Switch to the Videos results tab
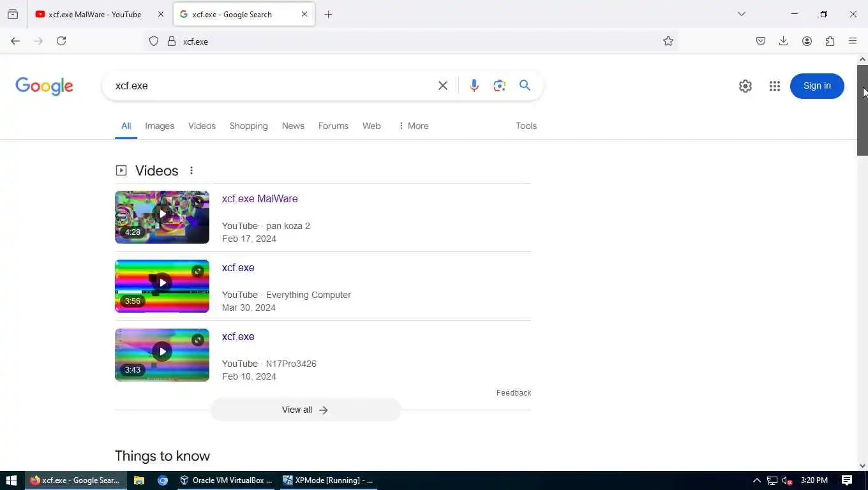The width and height of the screenshot is (868, 490). point(202,126)
